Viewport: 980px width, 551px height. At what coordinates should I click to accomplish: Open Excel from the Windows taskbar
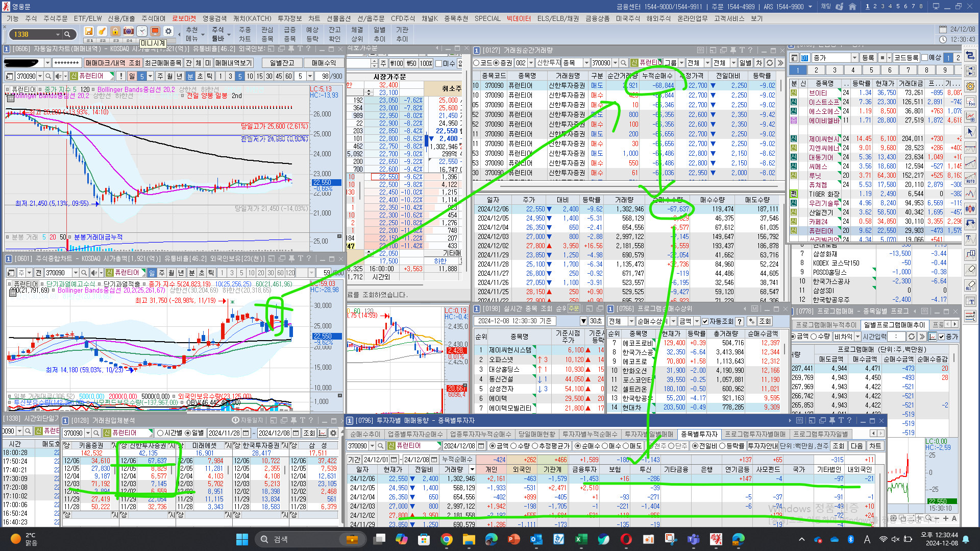click(x=581, y=539)
